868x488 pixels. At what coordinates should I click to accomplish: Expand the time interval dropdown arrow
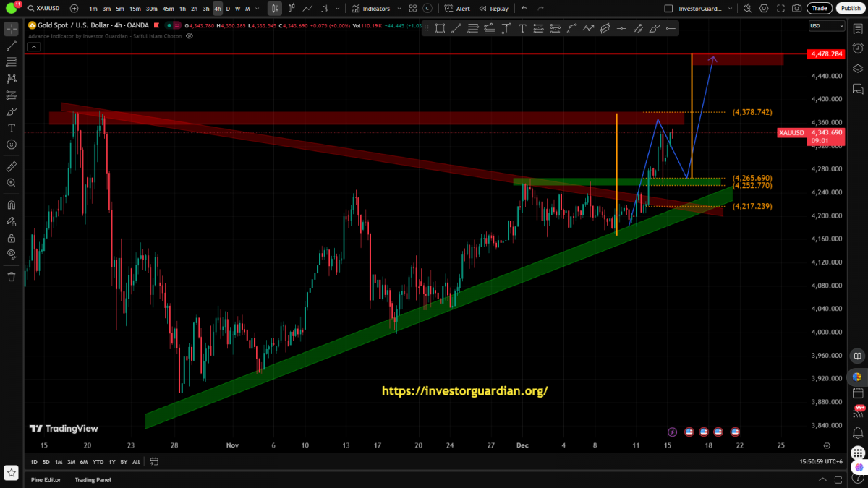coord(258,9)
